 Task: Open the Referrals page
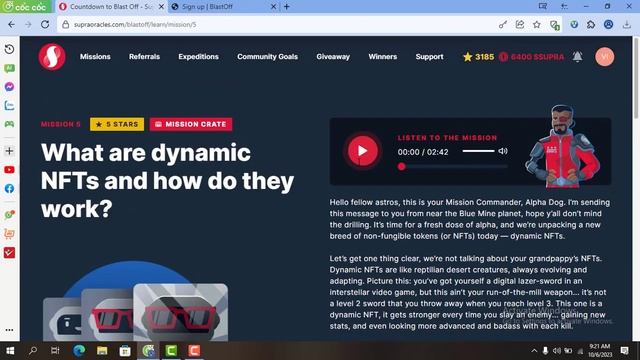coord(144,57)
